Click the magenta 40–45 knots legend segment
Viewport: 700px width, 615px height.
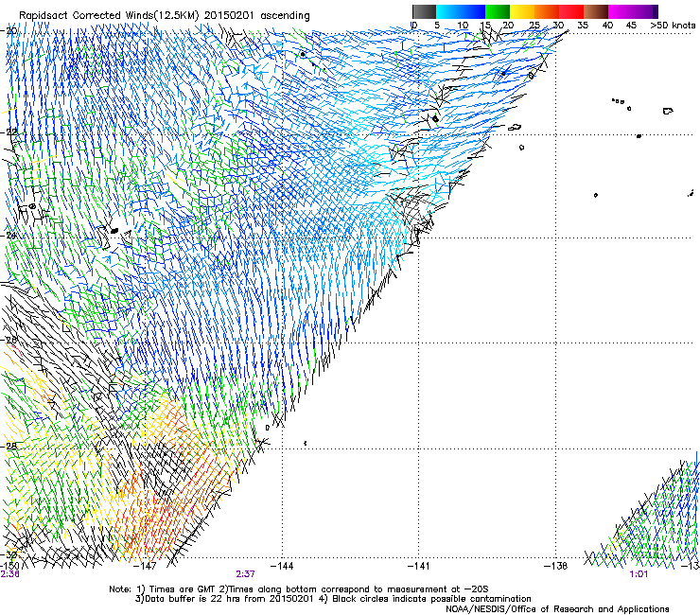pos(621,11)
